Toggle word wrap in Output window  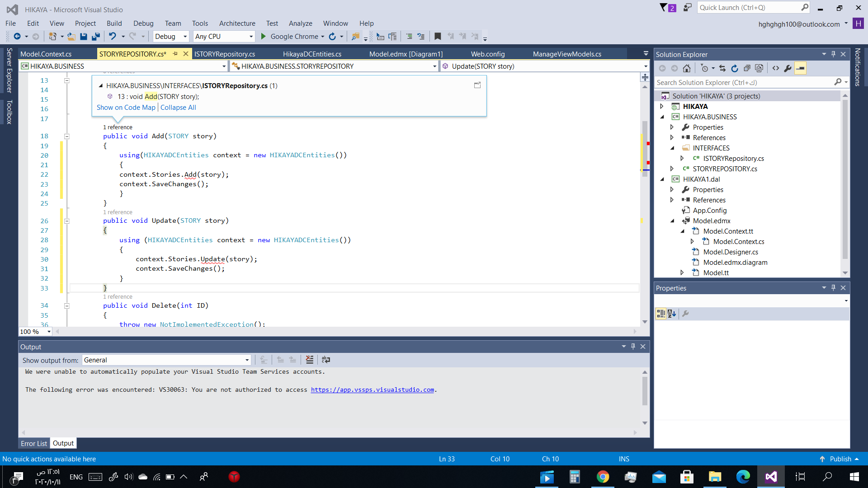tap(326, 360)
